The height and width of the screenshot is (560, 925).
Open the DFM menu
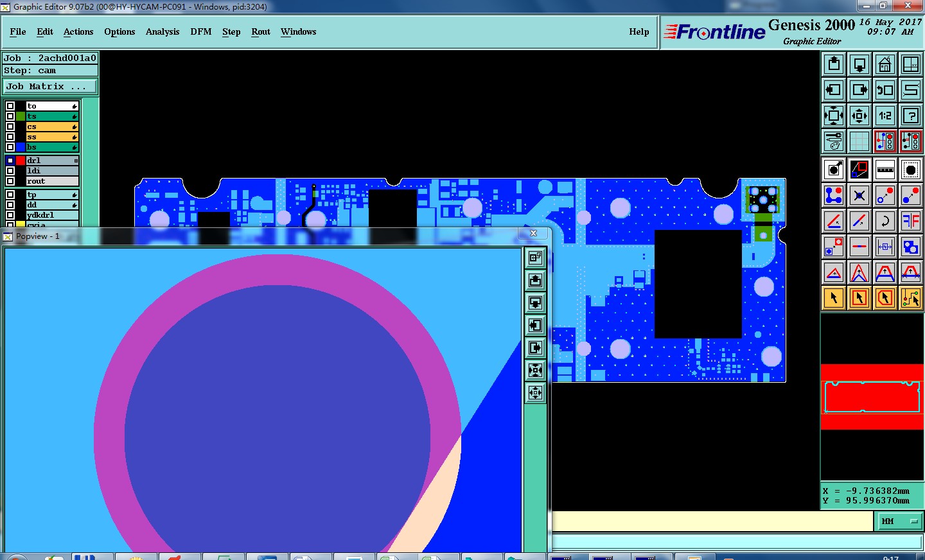click(201, 31)
